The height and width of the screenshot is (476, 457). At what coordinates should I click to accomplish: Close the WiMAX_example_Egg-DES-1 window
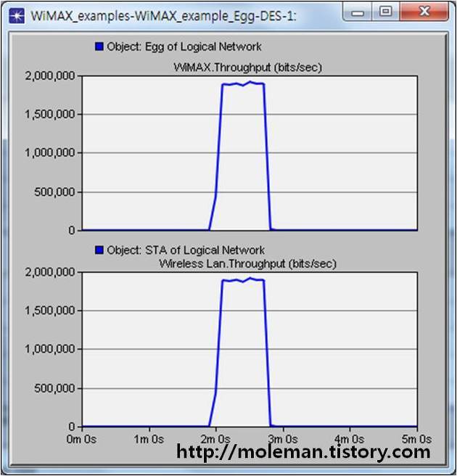pyautogui.click(x=424, y=12)
